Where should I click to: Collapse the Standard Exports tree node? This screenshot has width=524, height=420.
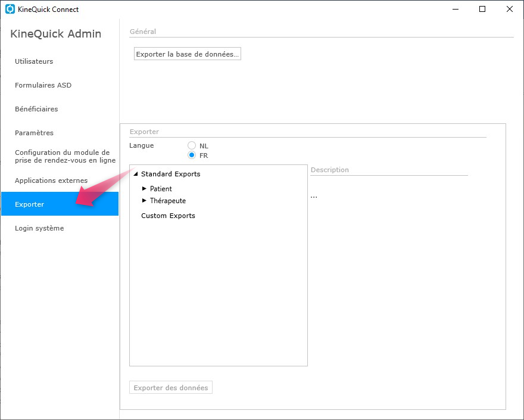(x=136, y=174)
